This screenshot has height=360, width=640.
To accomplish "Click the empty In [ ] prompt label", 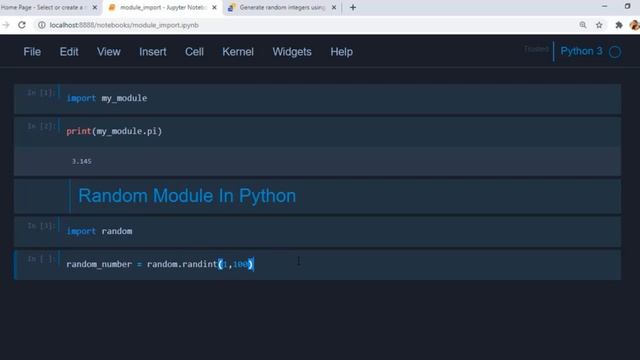I will point(41,259).
